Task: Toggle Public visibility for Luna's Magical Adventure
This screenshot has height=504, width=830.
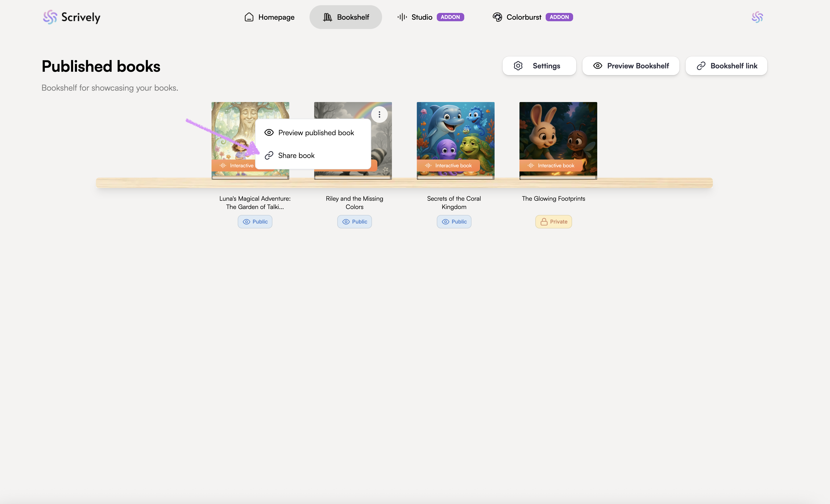Action: 255,221
